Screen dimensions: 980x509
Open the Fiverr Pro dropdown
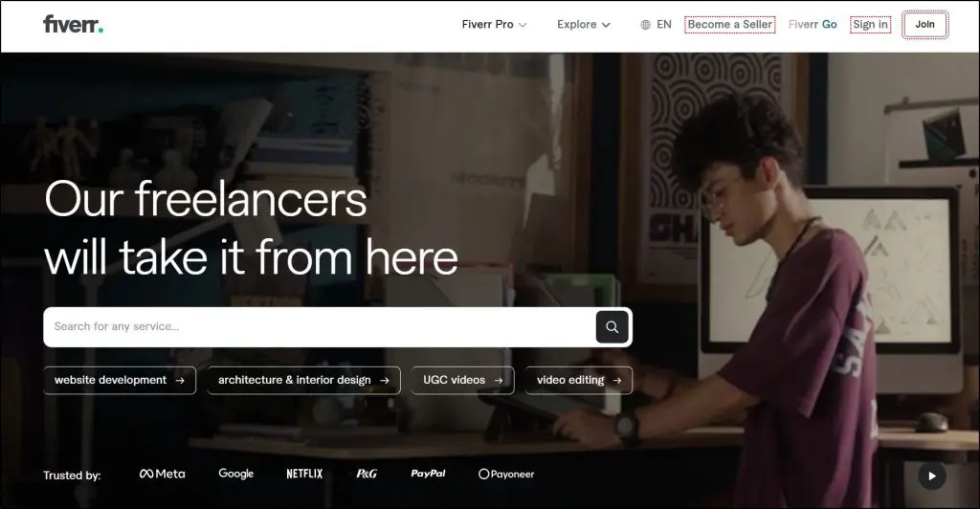pyautogui.click(x=495, y=24)
